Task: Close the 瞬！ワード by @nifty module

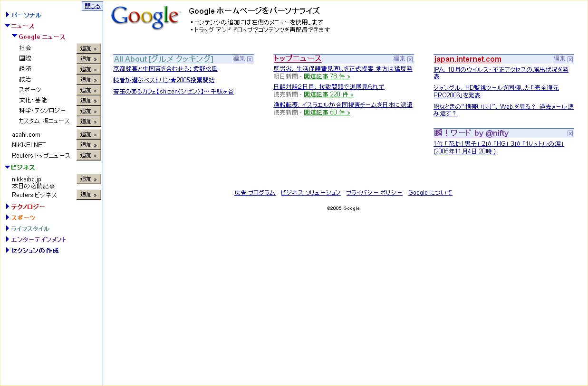Action: 570,133
